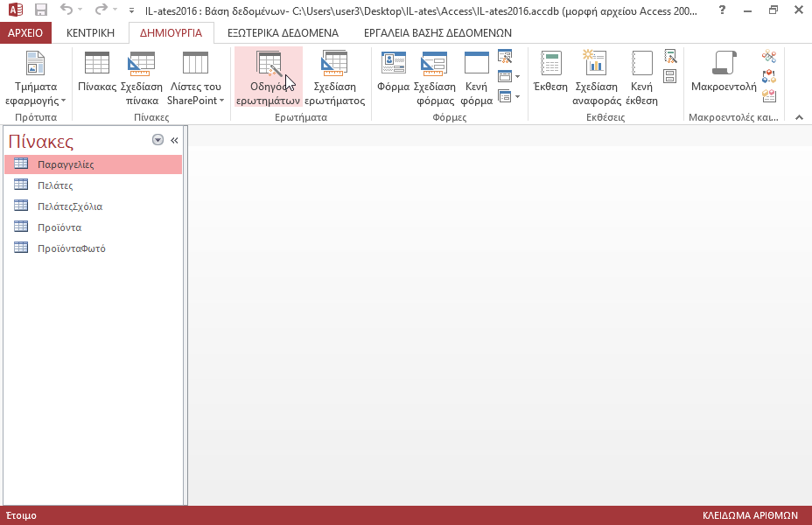Customize the Quick Access Toolbar dropdown

pyautogui.click(x=131, y=10)
